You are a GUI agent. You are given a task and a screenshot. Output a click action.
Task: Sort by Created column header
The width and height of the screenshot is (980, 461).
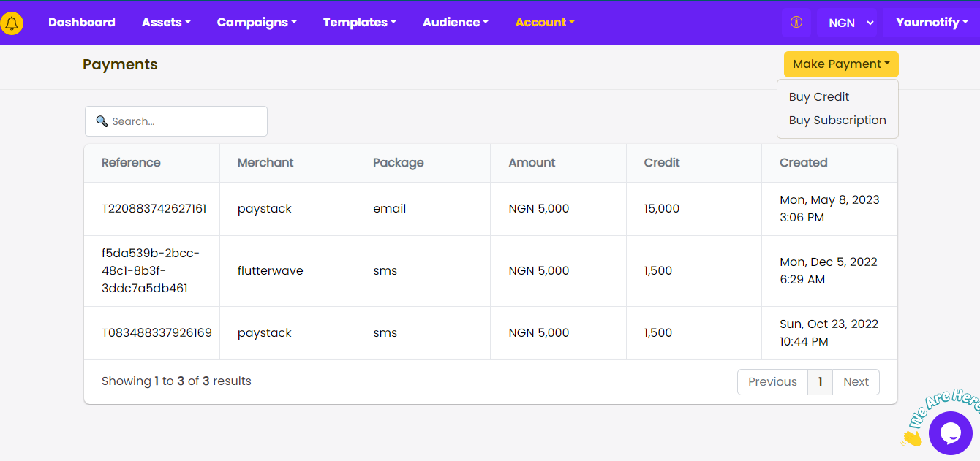(x=829, y=163)
